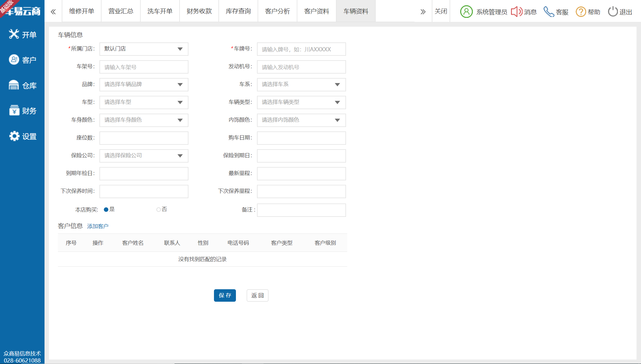Click the 车牌号 input field
The image size is (641, 364).
tap(301, 49)
